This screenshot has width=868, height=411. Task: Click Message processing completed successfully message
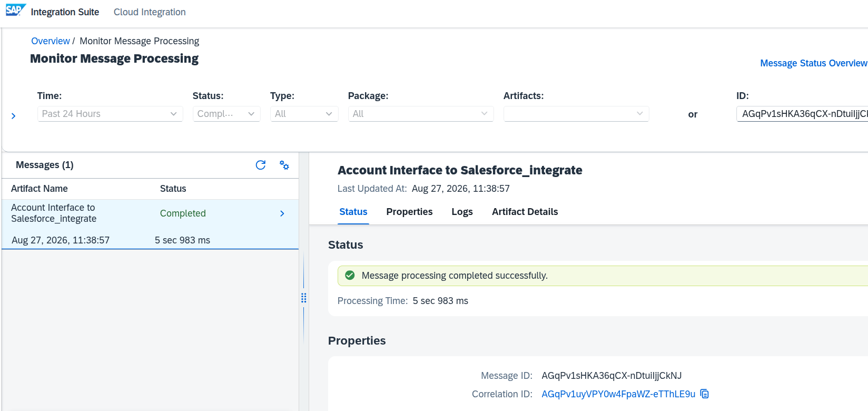[455, 276]
